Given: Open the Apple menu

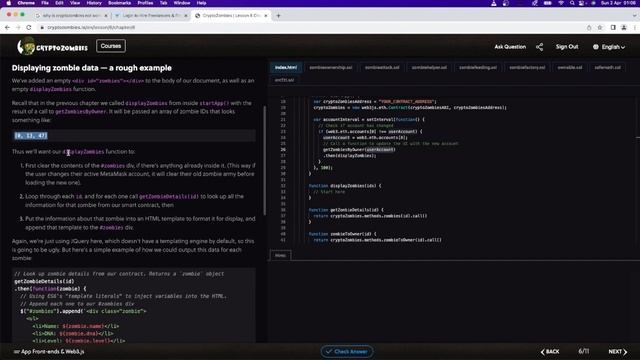Looking at the screenshot, I should tap(9, 3).
